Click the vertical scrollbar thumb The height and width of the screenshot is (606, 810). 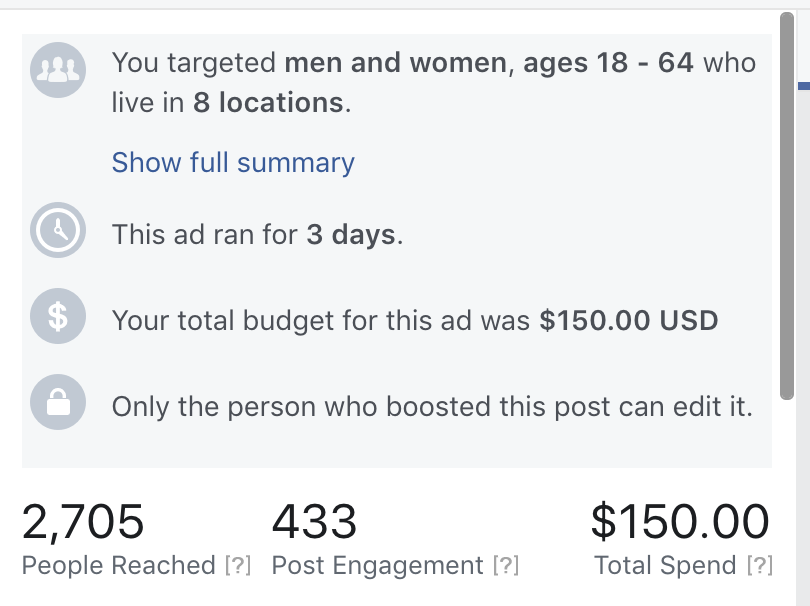tap(787, 206)
